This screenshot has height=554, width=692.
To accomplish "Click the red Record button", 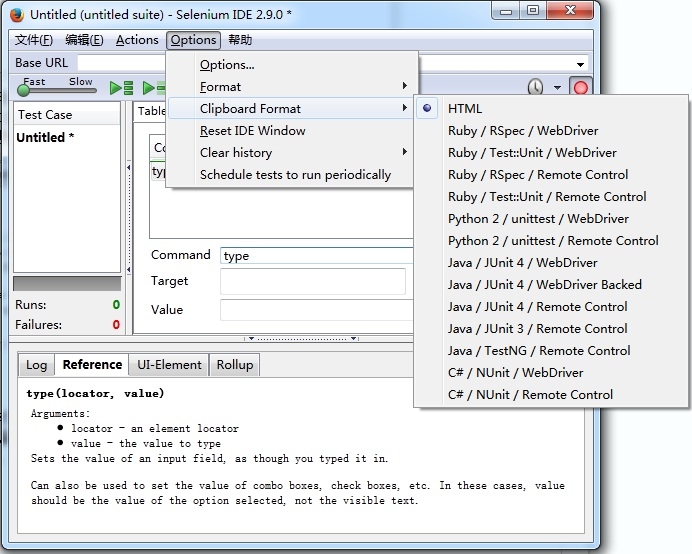I will [x=581, y=87].
